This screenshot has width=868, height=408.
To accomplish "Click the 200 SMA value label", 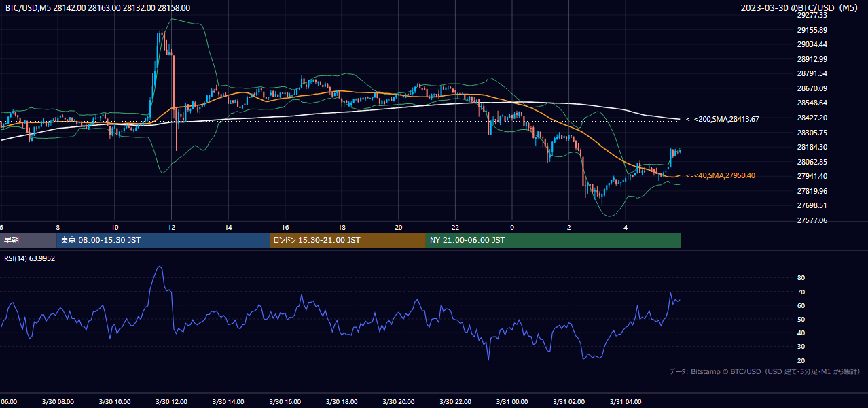I will coord(723,119).
